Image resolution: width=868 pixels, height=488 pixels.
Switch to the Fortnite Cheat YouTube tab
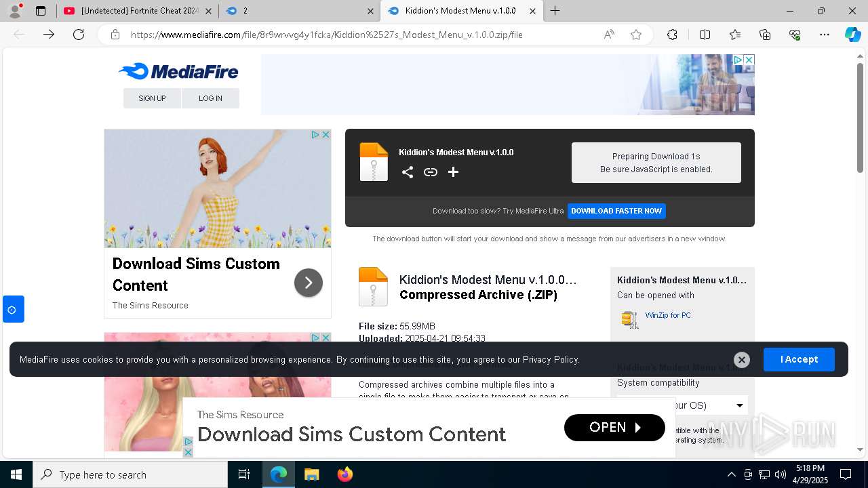coord(138,11)
